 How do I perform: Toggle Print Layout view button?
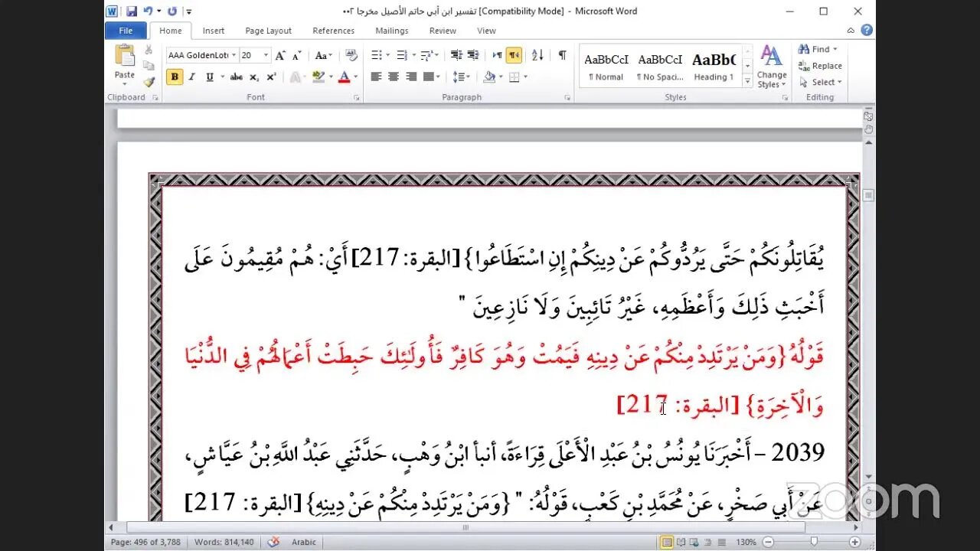click(668, 542)
